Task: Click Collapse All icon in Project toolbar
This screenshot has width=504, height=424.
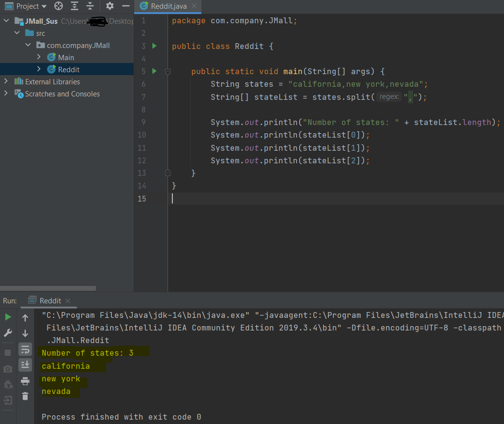Action: (x=90, y=6)
